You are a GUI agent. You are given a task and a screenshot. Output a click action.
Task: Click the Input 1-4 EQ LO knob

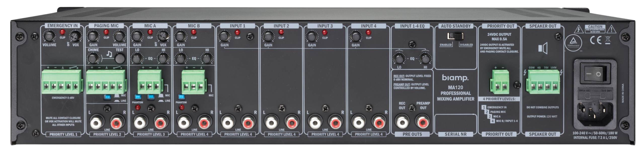pos(399,59)
